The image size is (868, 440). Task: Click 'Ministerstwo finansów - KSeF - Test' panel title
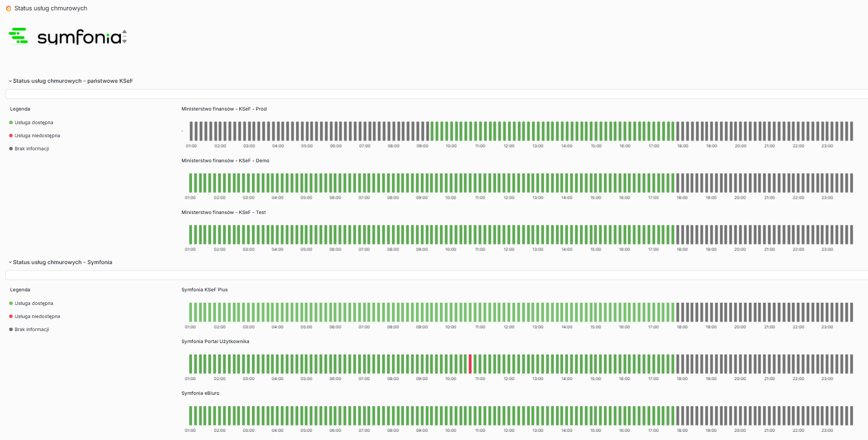[x=223, y=212]
